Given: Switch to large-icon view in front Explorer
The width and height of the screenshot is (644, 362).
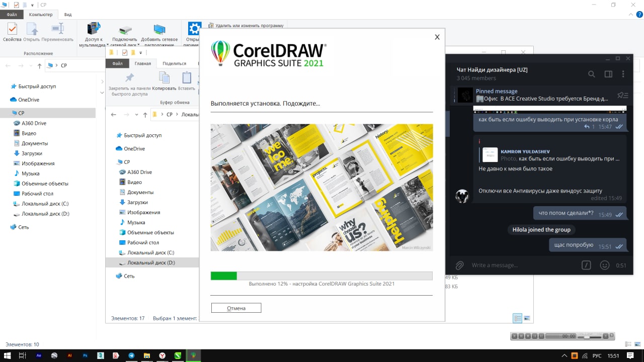Looking at the screenshot, I should coord(527,318).
